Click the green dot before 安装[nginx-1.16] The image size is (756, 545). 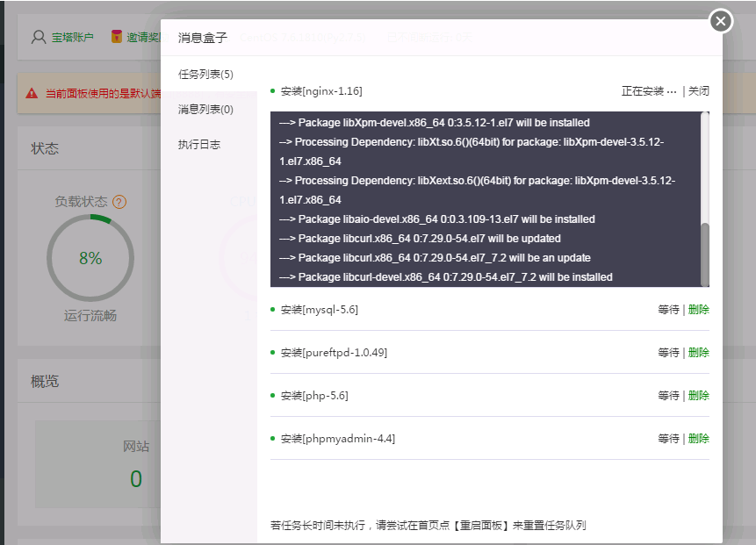(273, 90)
